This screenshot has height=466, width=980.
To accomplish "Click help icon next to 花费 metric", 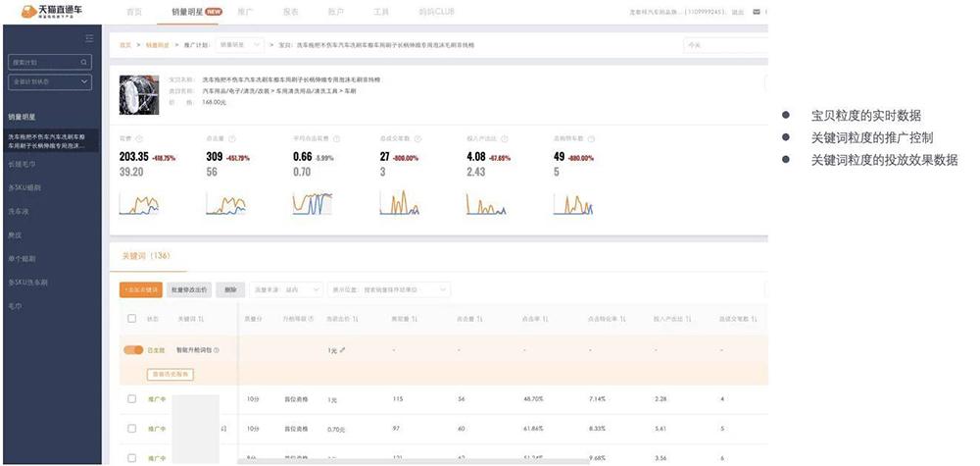I will pyautogui.click(x=139, y=139).
